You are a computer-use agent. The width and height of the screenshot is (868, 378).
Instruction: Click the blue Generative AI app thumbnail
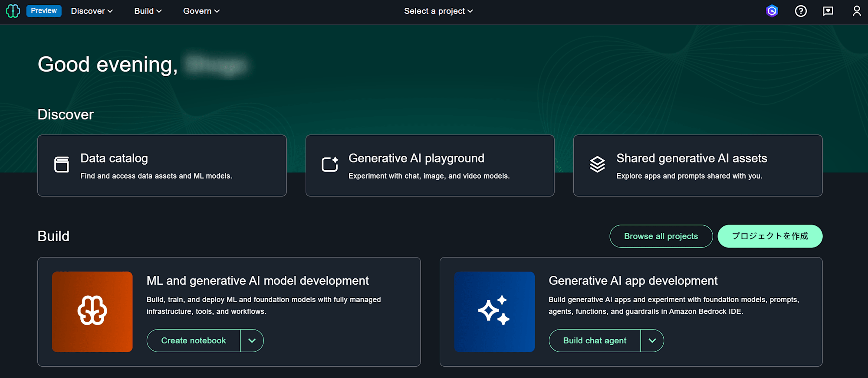494,312
